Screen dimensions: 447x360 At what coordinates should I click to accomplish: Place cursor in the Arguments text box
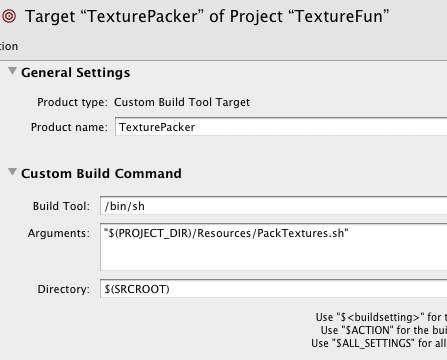[274, 247]
